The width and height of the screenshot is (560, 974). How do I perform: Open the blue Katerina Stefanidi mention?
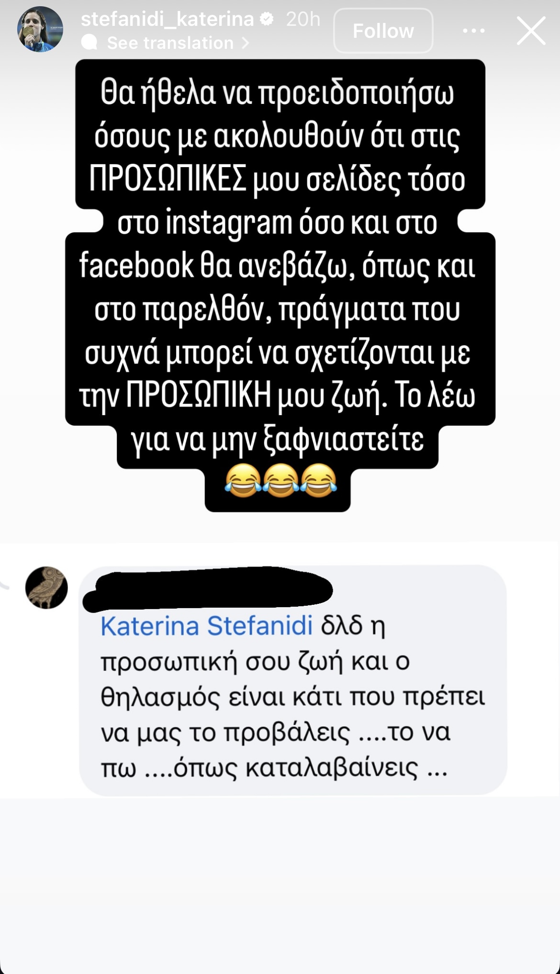[207, 625]
